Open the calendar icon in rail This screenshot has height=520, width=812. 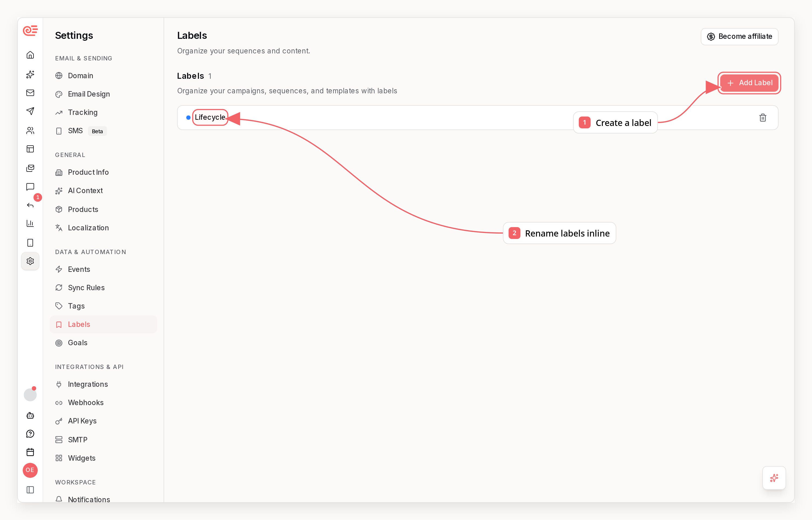[x=30, y=452]
